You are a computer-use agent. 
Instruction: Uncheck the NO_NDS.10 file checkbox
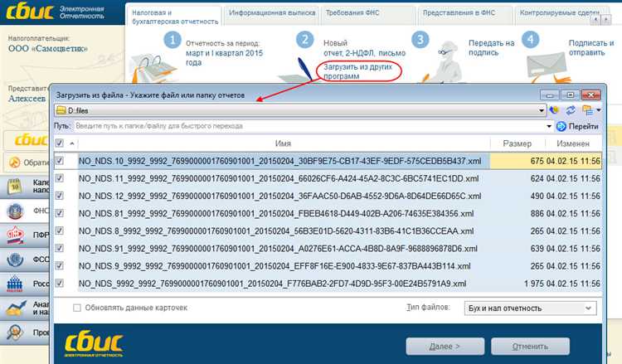[x=60, y=161]
